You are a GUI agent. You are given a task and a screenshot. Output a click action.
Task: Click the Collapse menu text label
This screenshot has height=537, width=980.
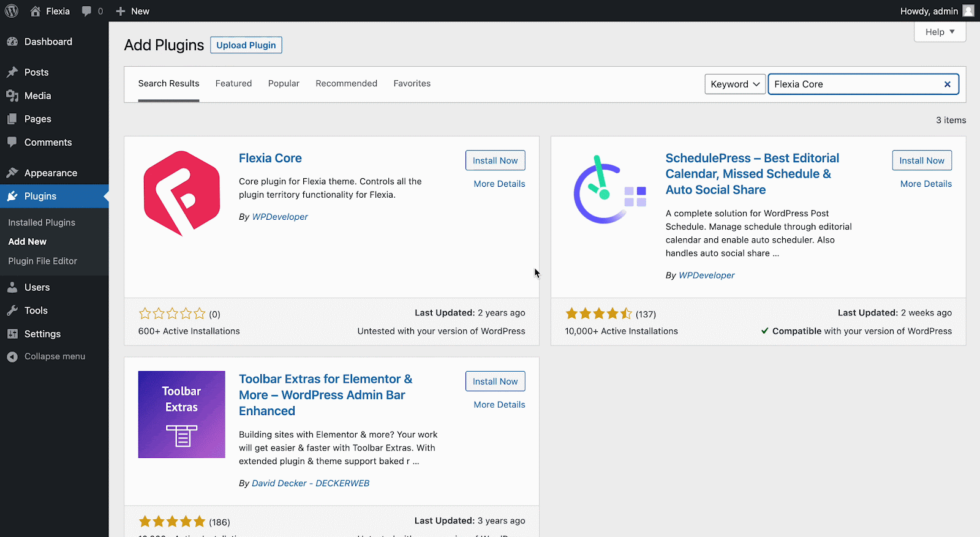point(55,356)
